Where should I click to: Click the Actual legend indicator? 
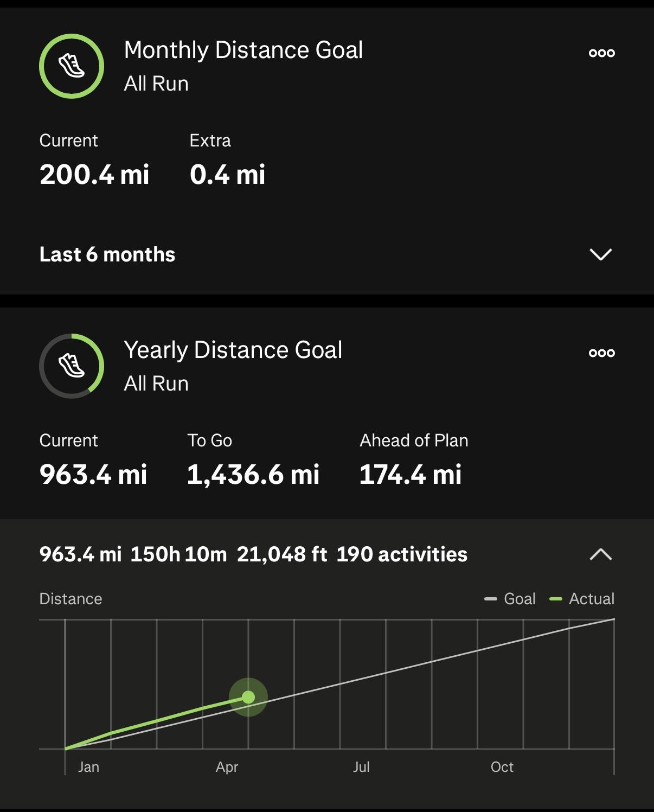point(582,599)
